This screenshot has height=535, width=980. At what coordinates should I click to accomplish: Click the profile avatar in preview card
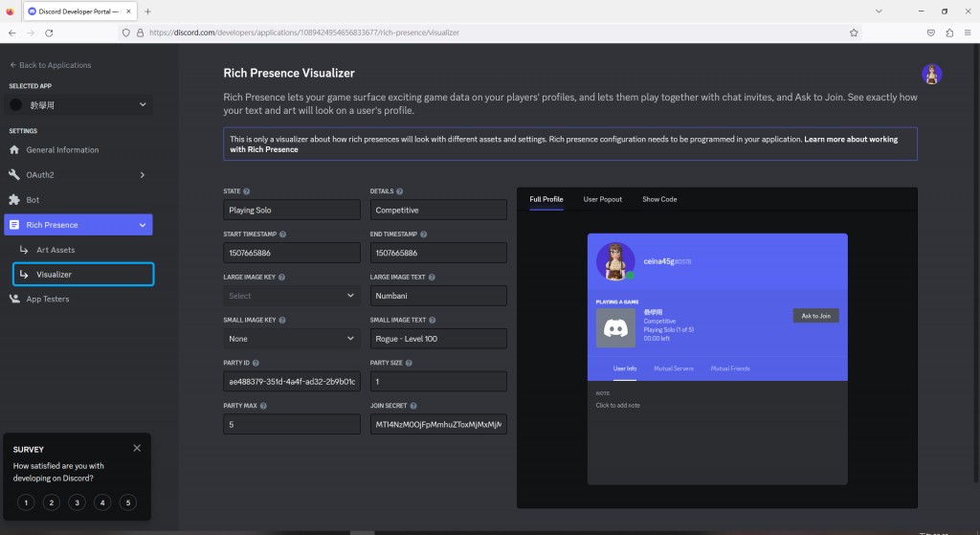point(615,261)
